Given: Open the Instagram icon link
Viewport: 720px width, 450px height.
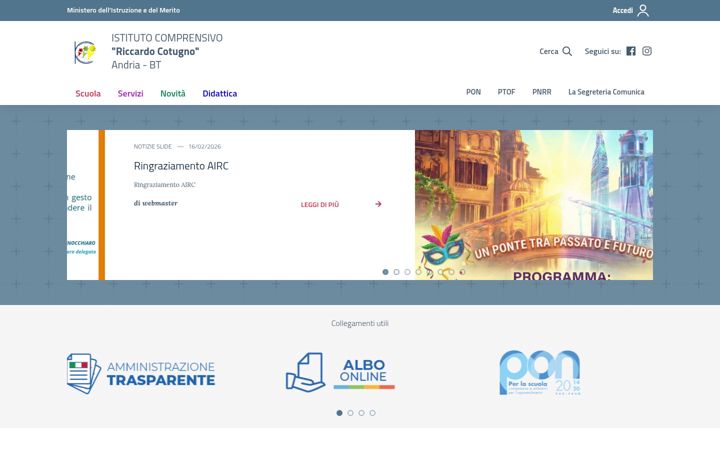Looking at the screenshot, I should tap(647, 51).
